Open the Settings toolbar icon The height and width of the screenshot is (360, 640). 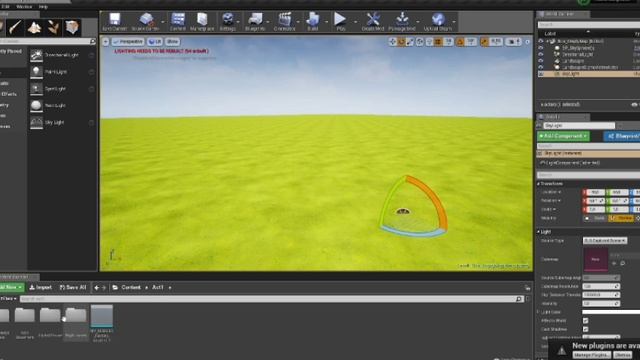point(227,22)
